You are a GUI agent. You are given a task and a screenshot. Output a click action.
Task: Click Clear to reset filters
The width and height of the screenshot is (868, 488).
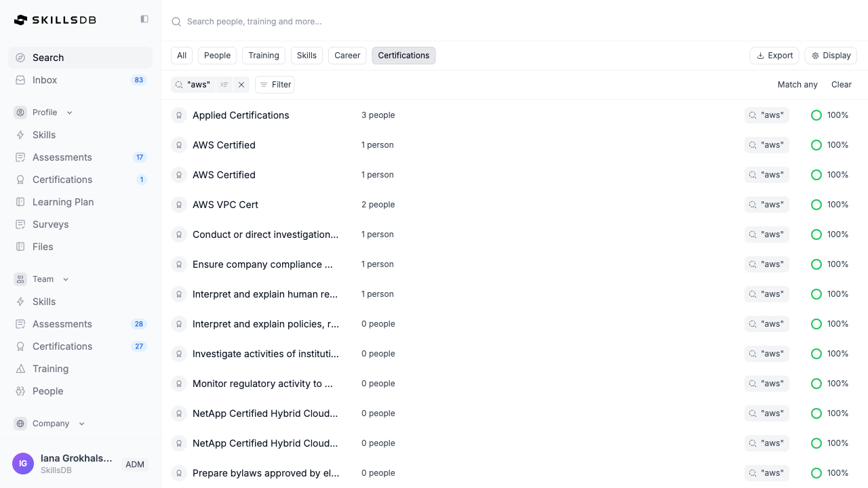pos(841,85)
